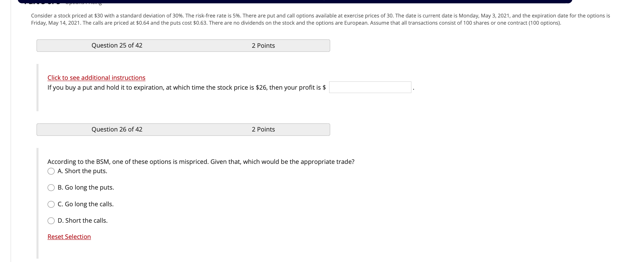Click the profit answer input field
This screenshot has height=262, width=644.
[370, 87]
